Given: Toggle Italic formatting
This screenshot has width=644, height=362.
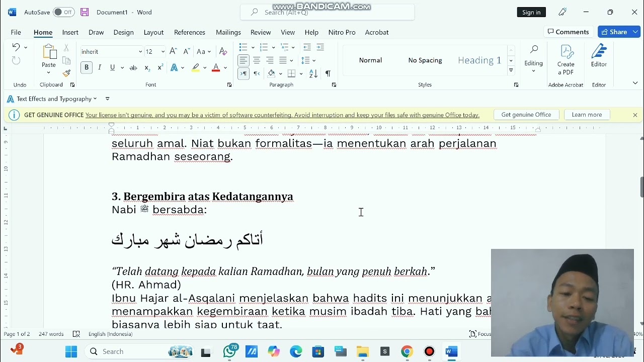Looking at the screenshot, I should pyautogui.click(x=100, y=68).
